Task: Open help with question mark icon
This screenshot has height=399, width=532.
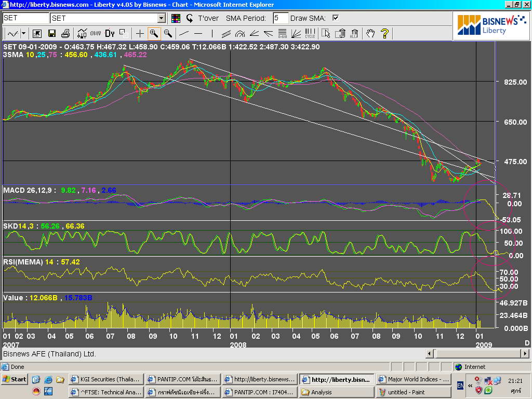Action: [x=384, y=33]
